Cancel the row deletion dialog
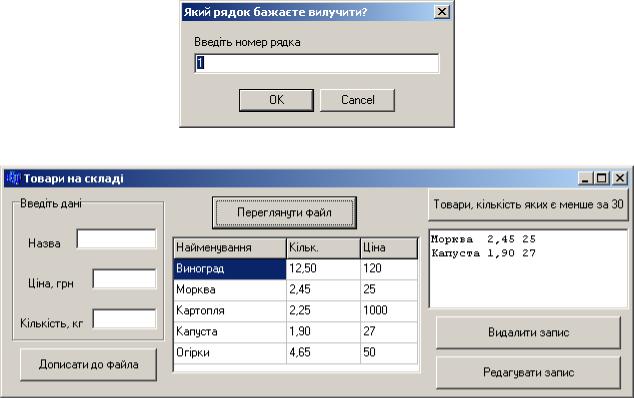Screen dimensions: 634x398 click(x=357, y=100)
